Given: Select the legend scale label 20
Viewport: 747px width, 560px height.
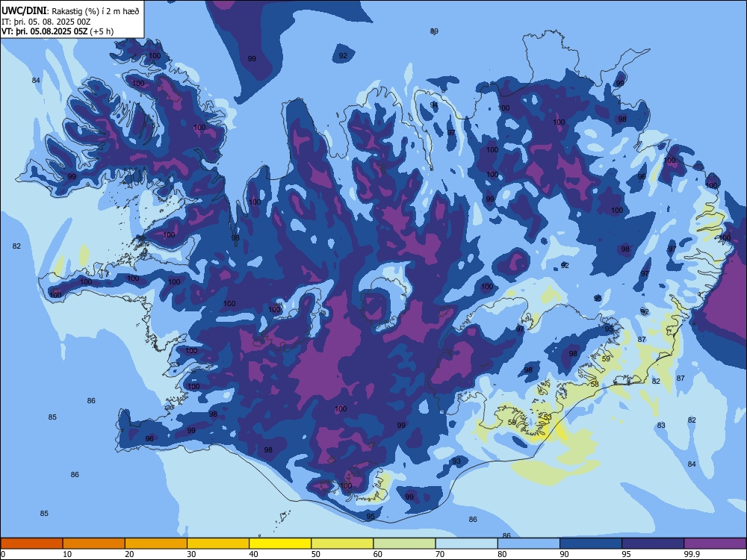Looking at the screenshot, I should click(x=129, y=554).
